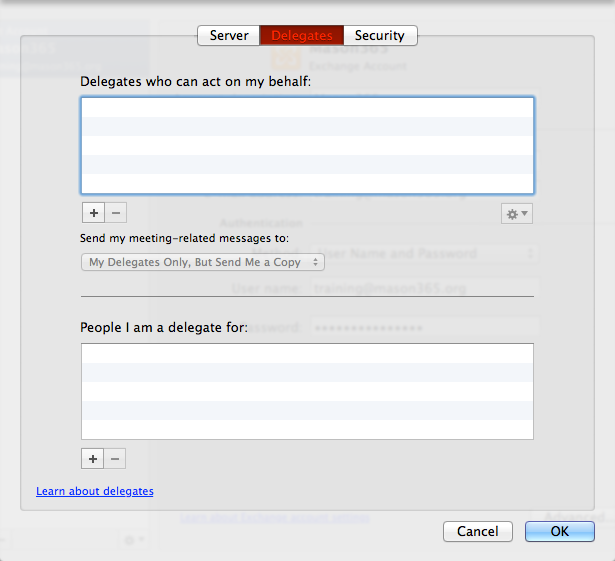The height and width of the screenshot is (561, 615).
Task: Switch to the Server tab
Action: click(x=229, y=35)
